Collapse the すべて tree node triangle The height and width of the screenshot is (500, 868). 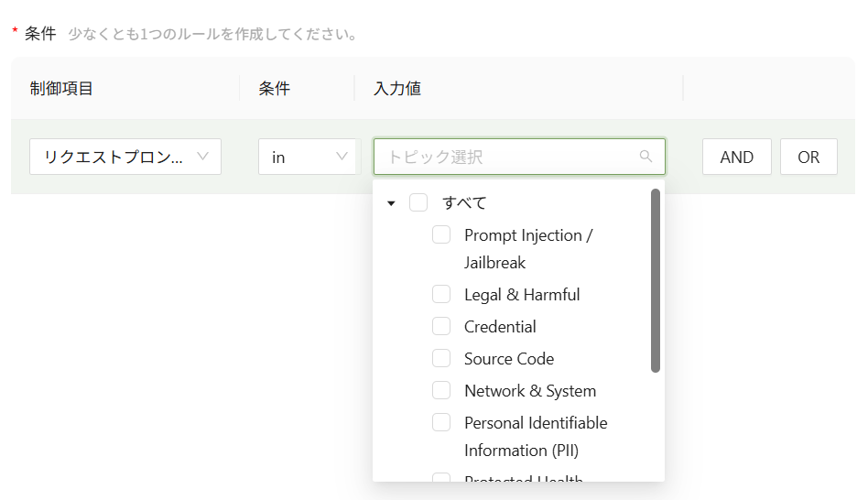tap(391, 203)
